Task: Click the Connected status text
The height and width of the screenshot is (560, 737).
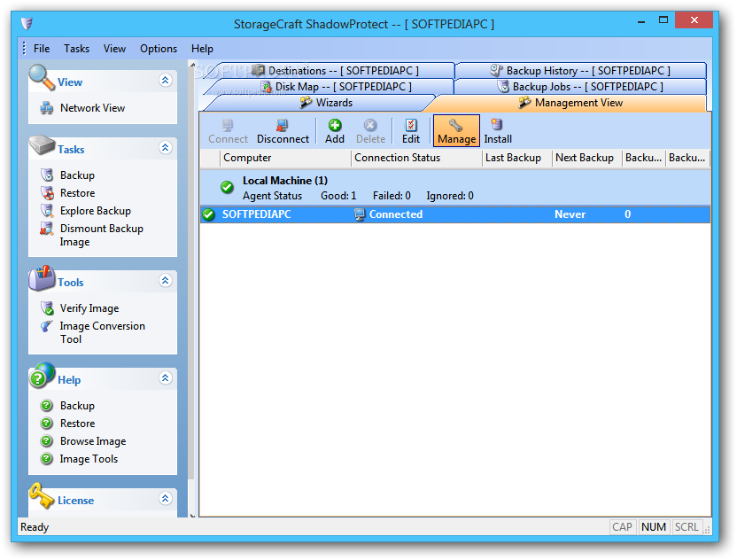Action: click(396, 214)
